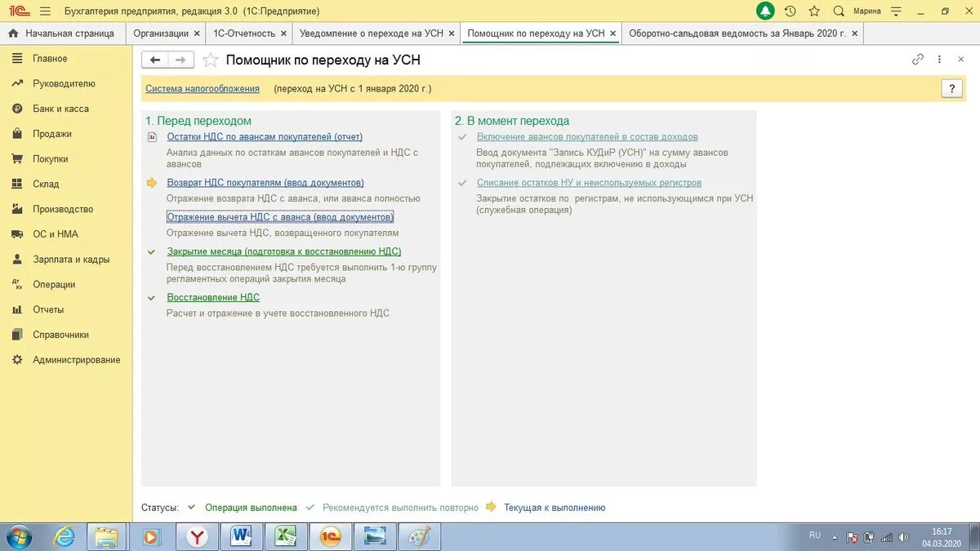
Task: Open the Action Center flag icon
Action: [852, 537]
